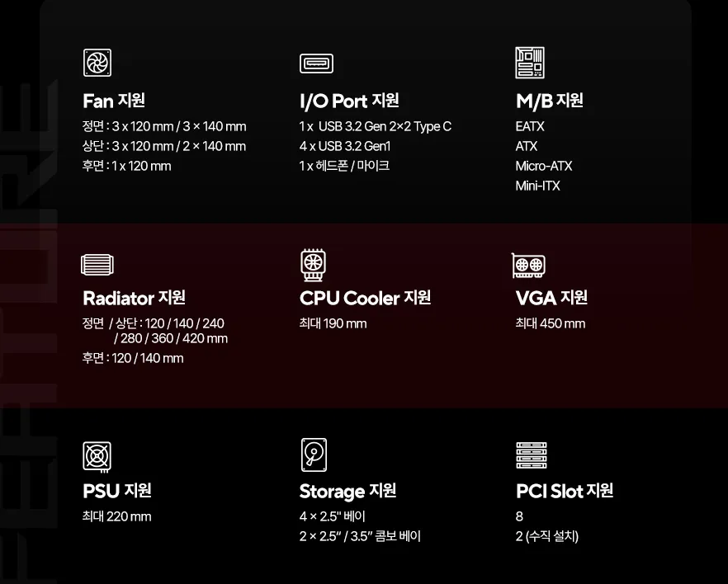This screenshot has width=728, height=584.
Task: Select the I/O Port 지원 heading
Action: coord(349,101)
